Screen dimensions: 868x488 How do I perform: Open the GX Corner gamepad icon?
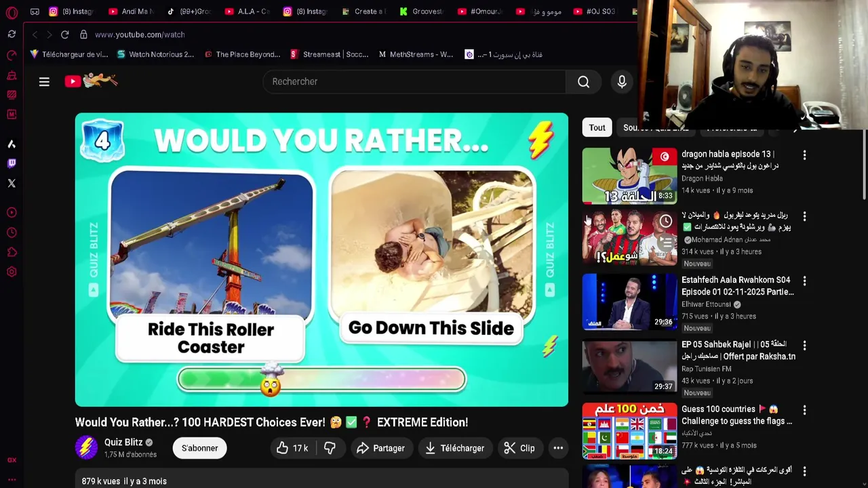[x=35, y=12]
